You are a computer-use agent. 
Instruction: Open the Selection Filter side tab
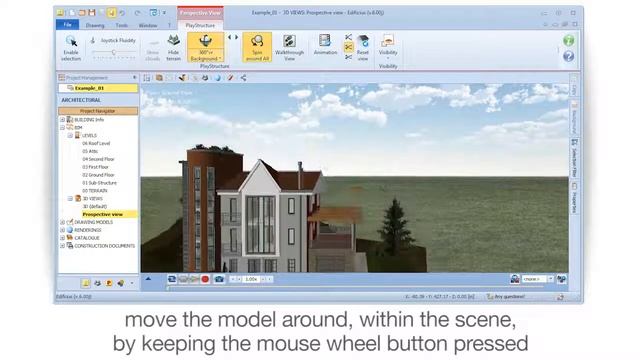tap(574, 158)
